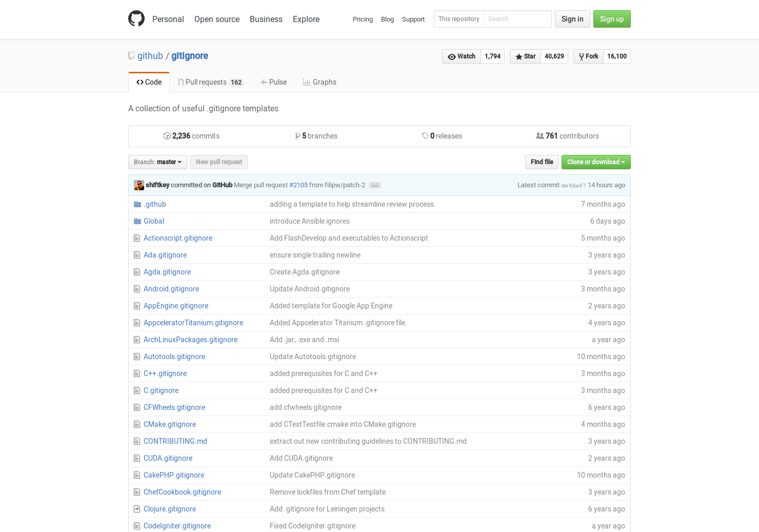The width and height of the screenshot is (759, 532).
Task: Open the Pulse tab
Action: click(273, 82)
